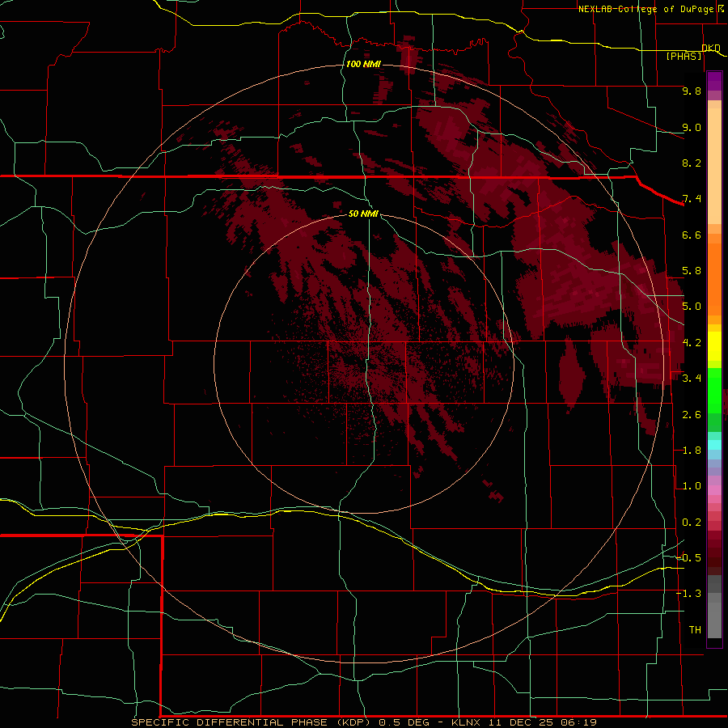The image size is (728, 728).
Task: Click the [PHAS] legend heading
Action: click(684, 56)
